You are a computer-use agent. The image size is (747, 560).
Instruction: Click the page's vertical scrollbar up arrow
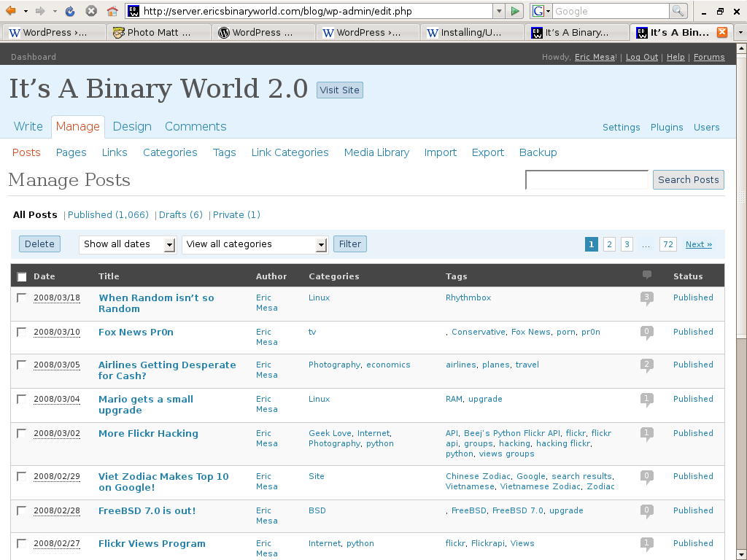coord(741,48)
